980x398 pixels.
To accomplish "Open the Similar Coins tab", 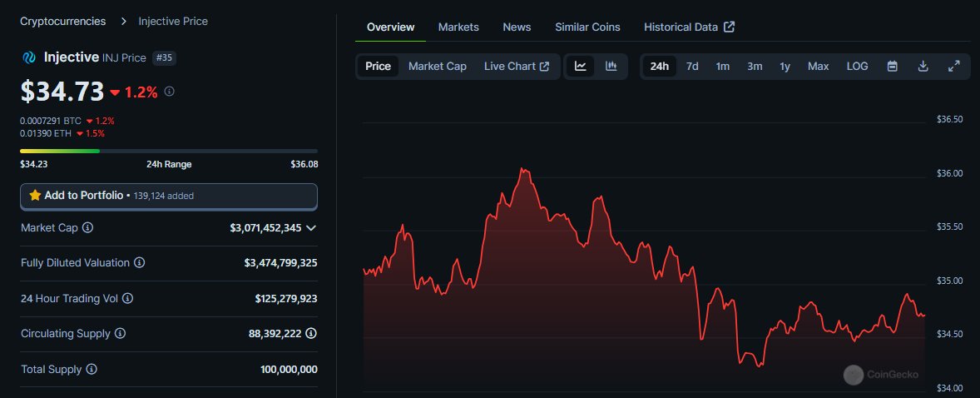I will pos(587,27).
